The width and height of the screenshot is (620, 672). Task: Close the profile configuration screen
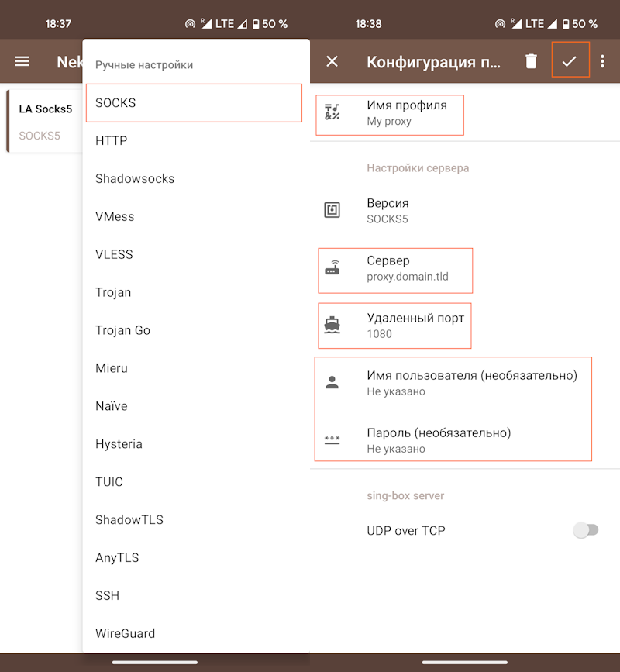[x=332, y=62]
